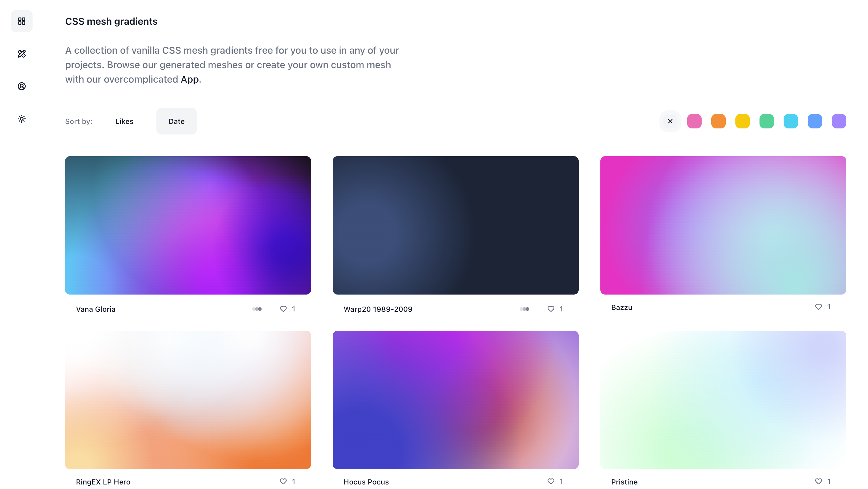The width and height of the screenshot is (868, 489).
Task: Like the Hocus Pocus gradient
Action: tap(551, 481)
